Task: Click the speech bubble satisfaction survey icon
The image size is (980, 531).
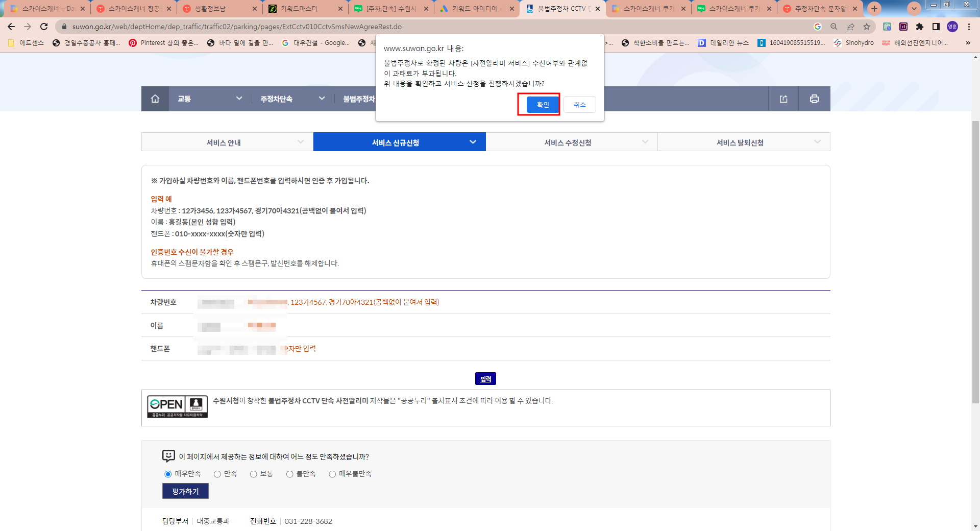Action: tap(168, 456)
